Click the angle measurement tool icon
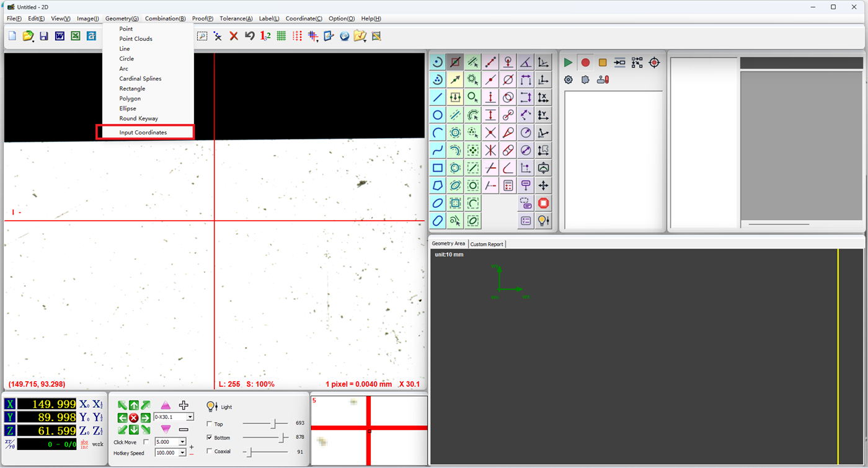Screen dimensions: 868x468 (526, 62)
